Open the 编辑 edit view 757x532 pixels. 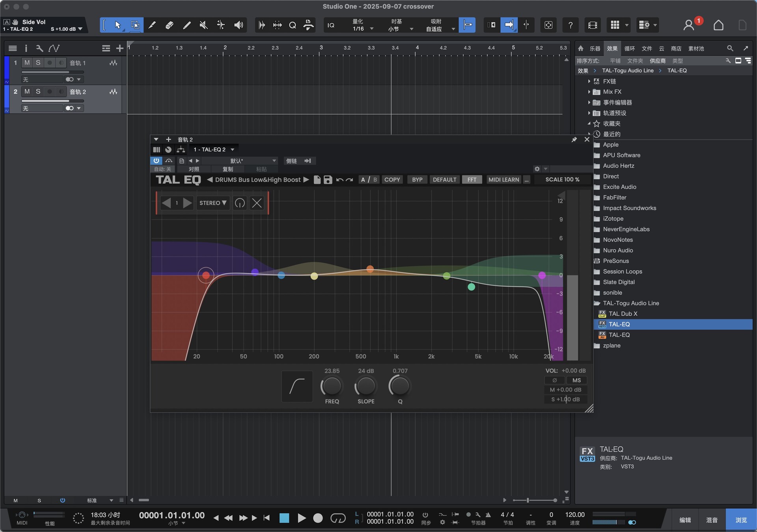click(x=685, y=520)
